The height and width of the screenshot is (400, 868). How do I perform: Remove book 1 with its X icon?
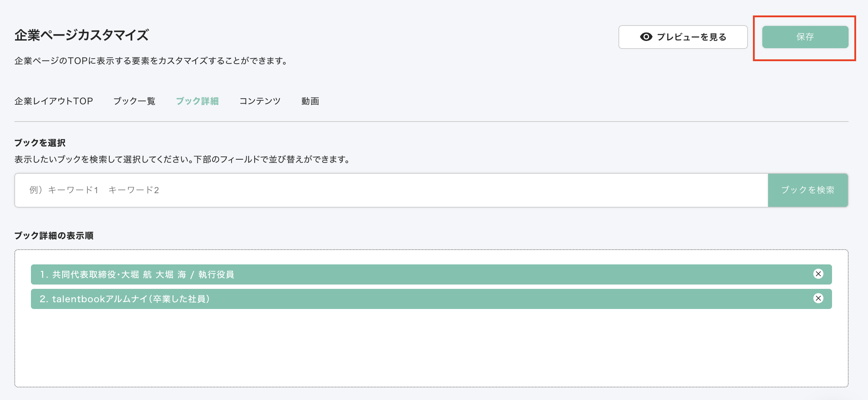click(x=818, y=274)
